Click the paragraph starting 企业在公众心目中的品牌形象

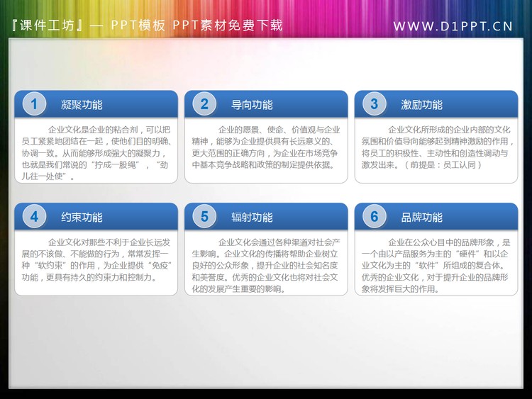pos(436,266)
